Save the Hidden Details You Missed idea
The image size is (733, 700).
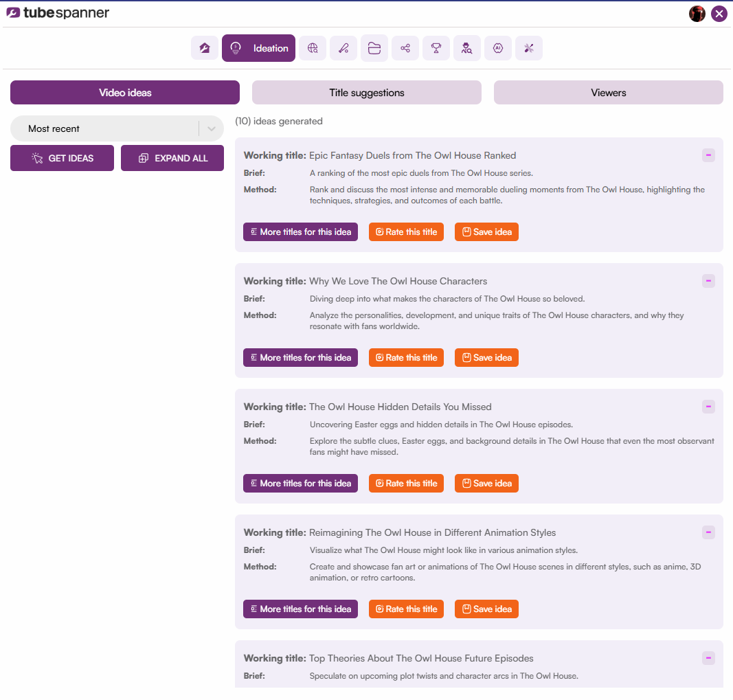(x=486, y=484)
